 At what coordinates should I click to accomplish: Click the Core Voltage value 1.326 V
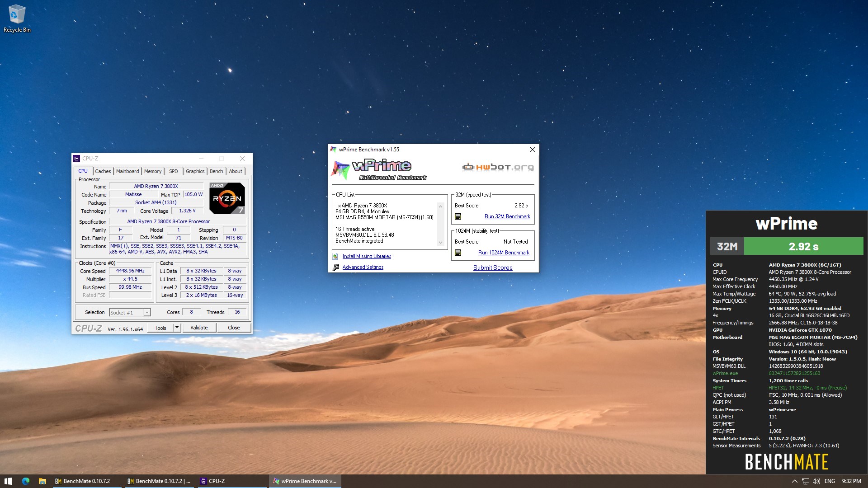tap(187, 211)
